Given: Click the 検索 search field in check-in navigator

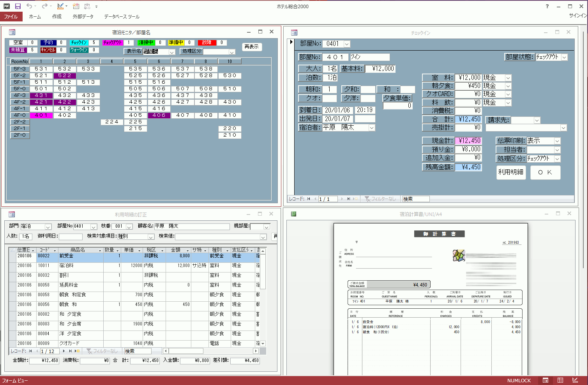Looking at the screenshot, I should pyautogui.click(x=416, y=199).
